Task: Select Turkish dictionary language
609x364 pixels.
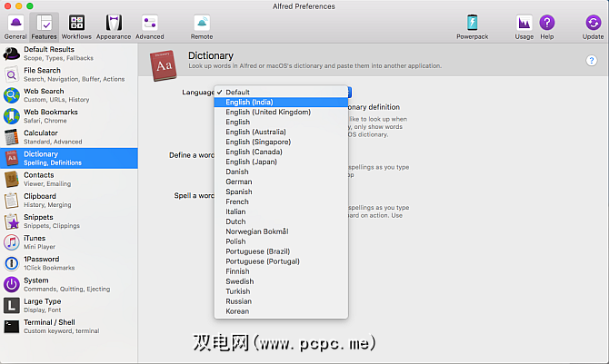Action: coord(281,291)
